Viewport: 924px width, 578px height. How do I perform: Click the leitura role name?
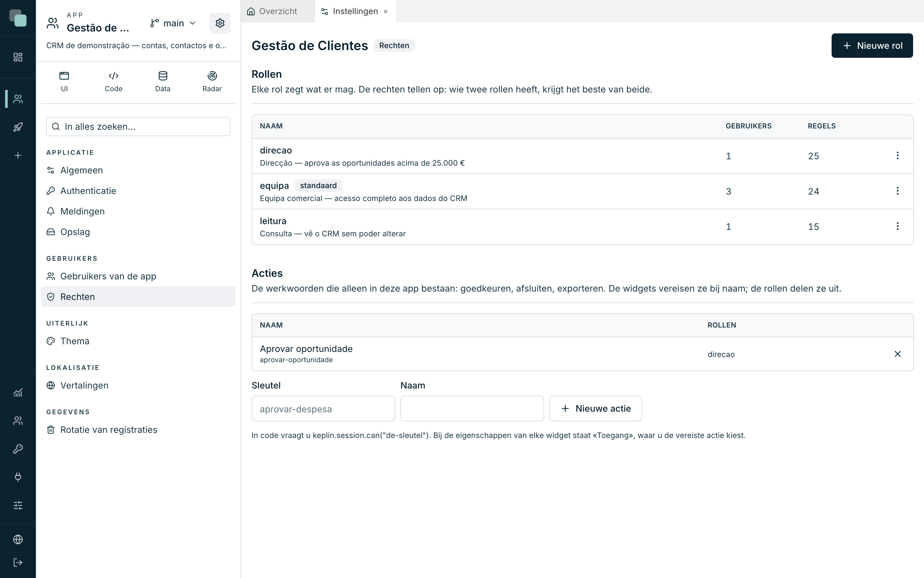273,221
